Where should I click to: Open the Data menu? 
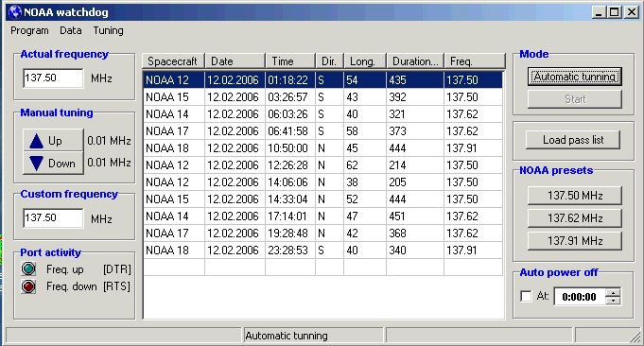pos(71,30)
